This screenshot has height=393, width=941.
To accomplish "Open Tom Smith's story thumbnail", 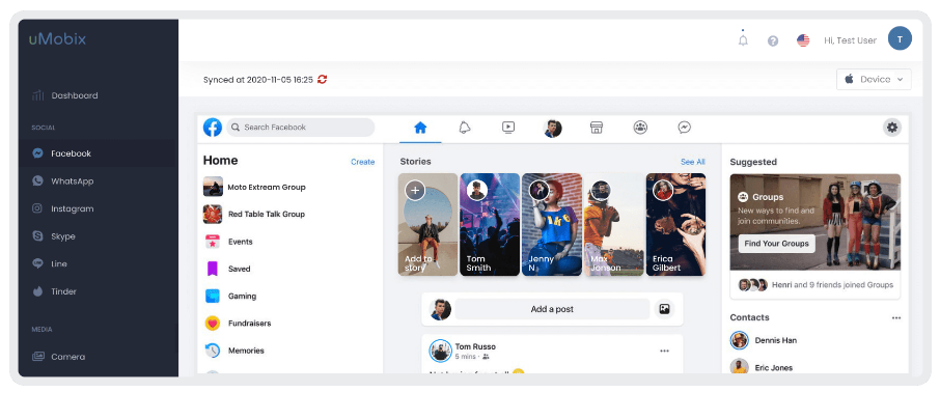I will [x=490, y=224].
